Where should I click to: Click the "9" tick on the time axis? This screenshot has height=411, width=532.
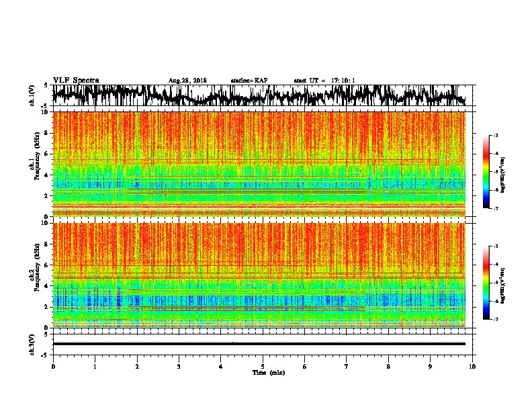click(430, 367)
